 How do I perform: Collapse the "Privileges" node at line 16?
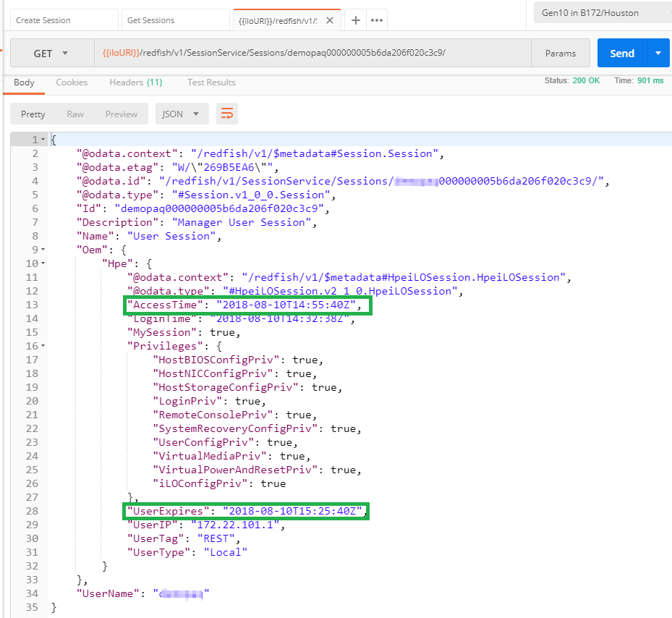point(43,346)
